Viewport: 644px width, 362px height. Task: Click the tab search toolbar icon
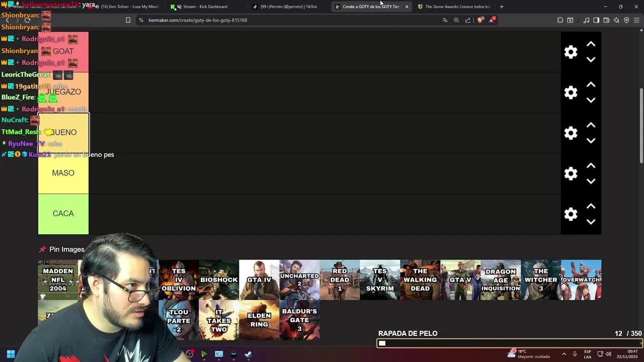point(570,20)
